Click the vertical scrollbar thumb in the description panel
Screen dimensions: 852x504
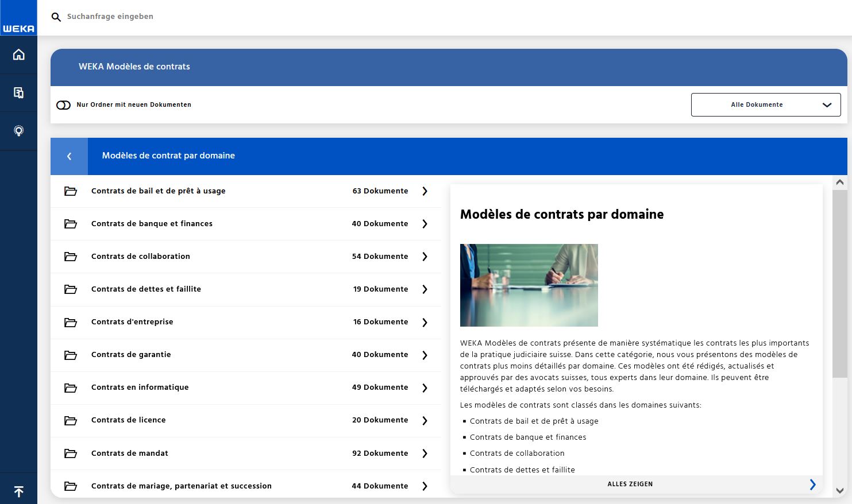[839, 284]
